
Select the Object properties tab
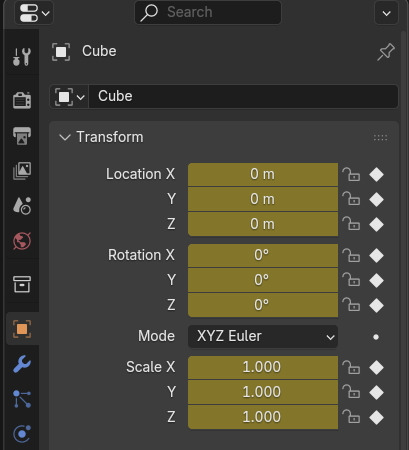(x=22, y=329)
